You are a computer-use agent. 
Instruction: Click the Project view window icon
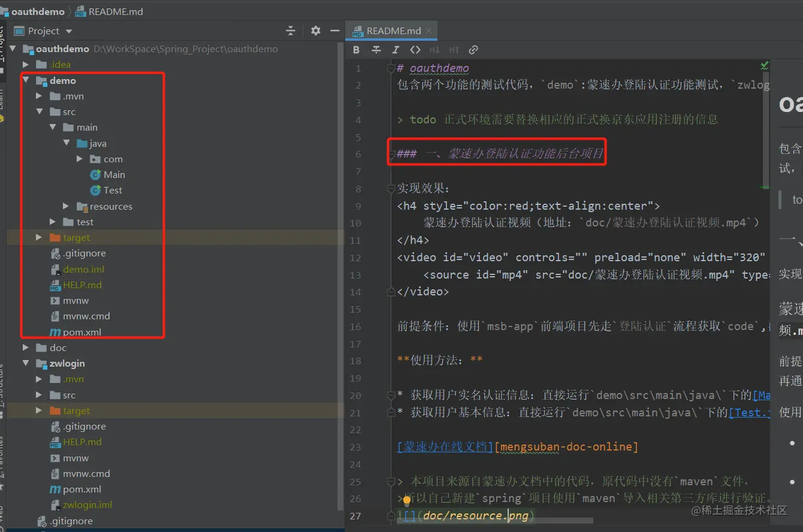[19, 31]
